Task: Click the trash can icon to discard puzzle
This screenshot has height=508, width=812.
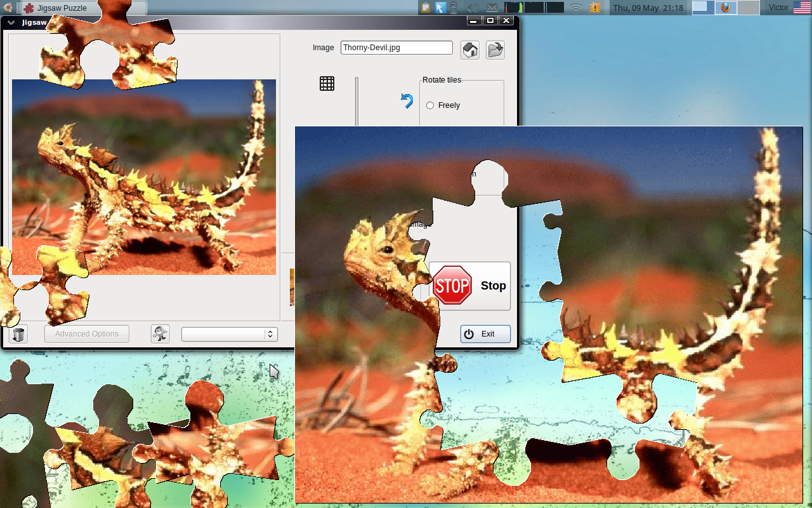Action: tap(18, 333)
